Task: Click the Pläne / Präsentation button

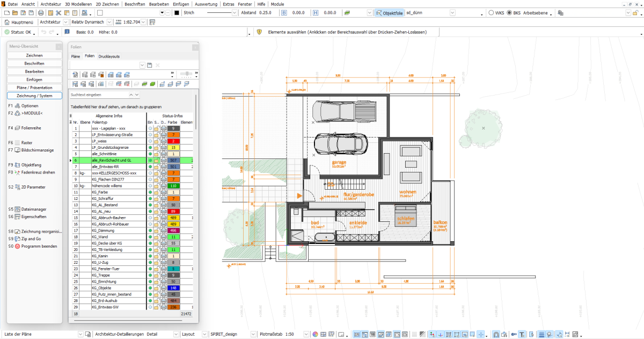Action: click(x=34, y=87)
